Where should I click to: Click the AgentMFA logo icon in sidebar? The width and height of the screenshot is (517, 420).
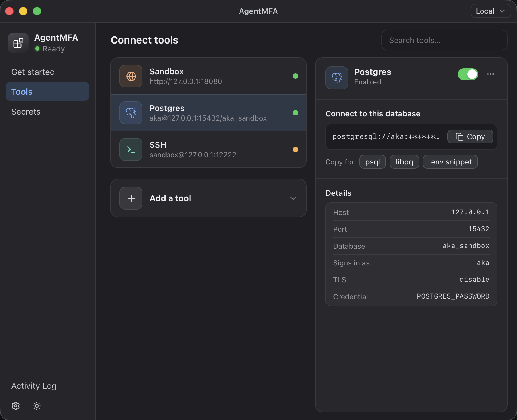pyautogui.click(x=18, y=43)
